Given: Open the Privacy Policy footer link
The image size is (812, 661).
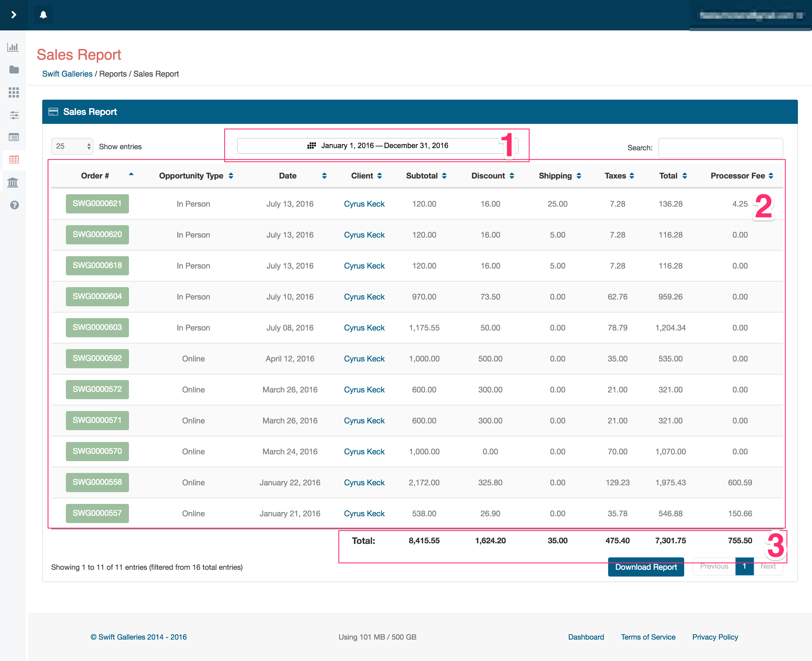Looking at the screenshot, I should 715,637.
